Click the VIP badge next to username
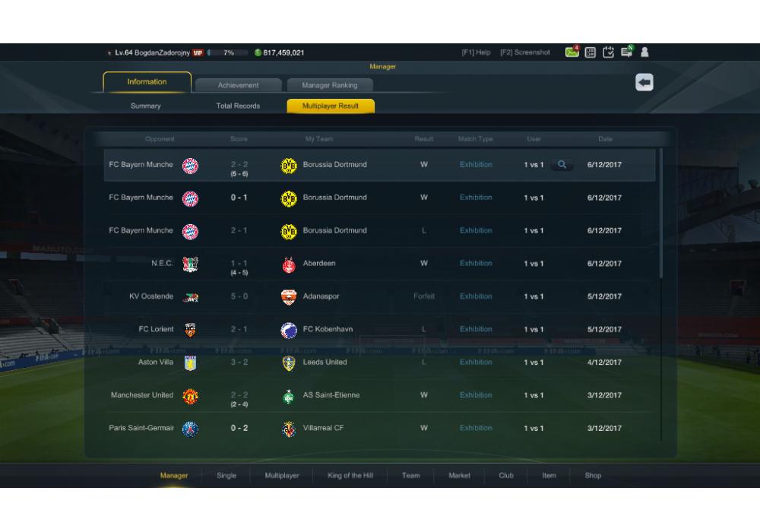The image size is (760, 532). [x=198, y=52]
